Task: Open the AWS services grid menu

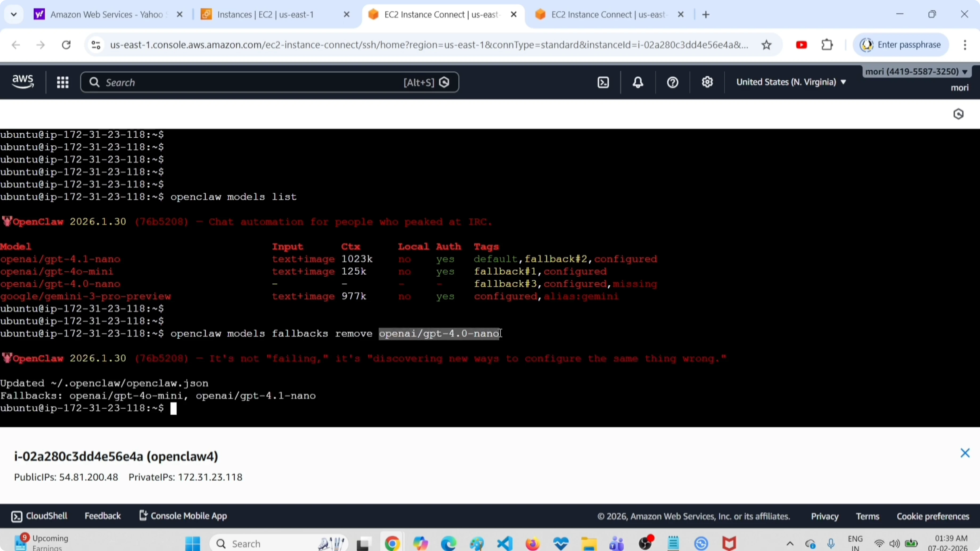Action: [x=63, y=83]
